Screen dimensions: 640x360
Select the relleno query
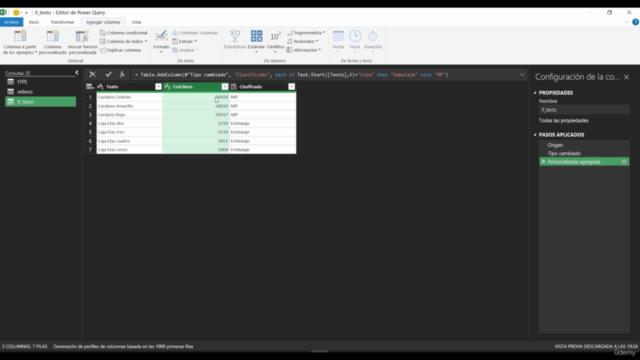[x=40, y=92]
